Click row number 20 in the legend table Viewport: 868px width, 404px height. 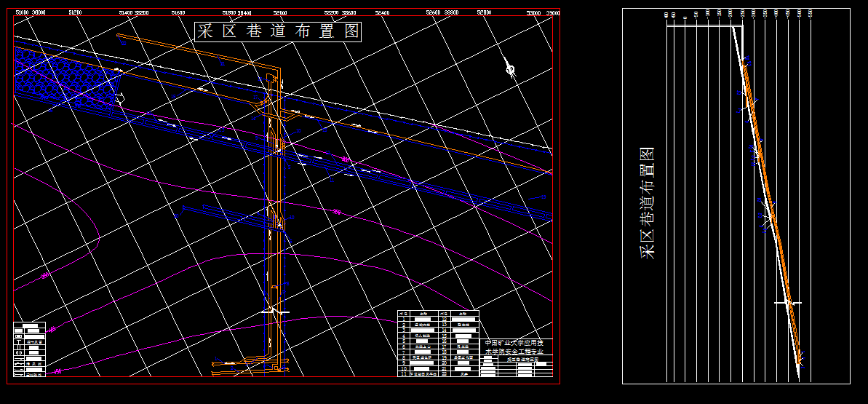coord(445,363)
